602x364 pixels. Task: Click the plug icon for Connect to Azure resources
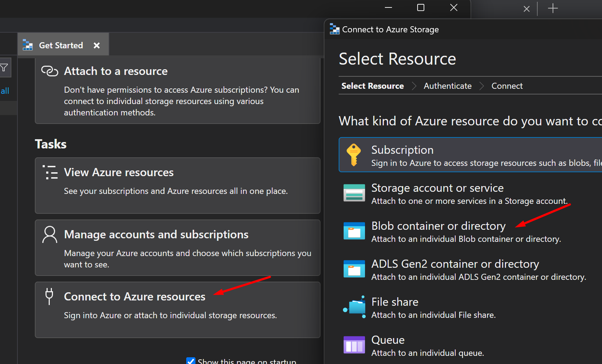click(49, 296)
